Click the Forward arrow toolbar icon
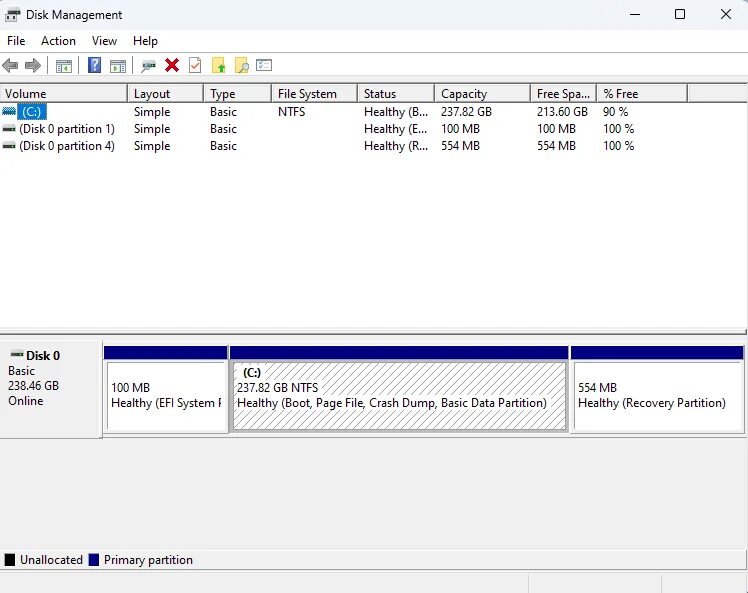The height and width of the screenshot is (593, 748). (x=32, y=65)
